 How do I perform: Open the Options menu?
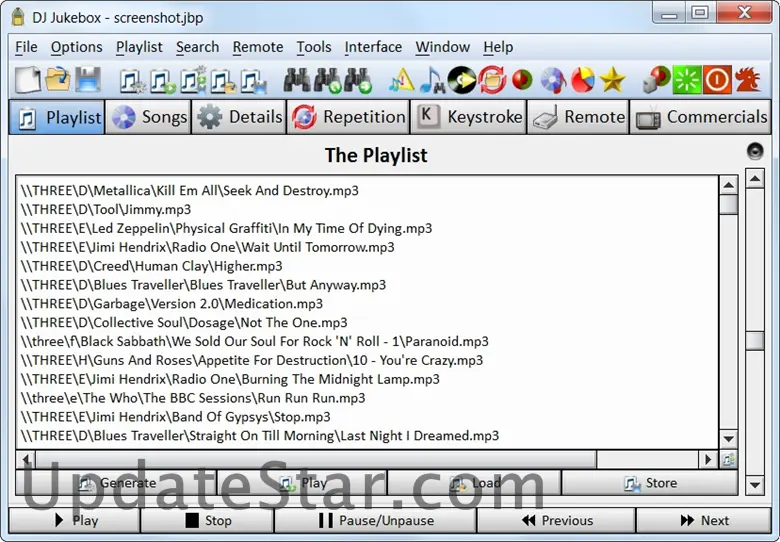(x=77, y=47)
